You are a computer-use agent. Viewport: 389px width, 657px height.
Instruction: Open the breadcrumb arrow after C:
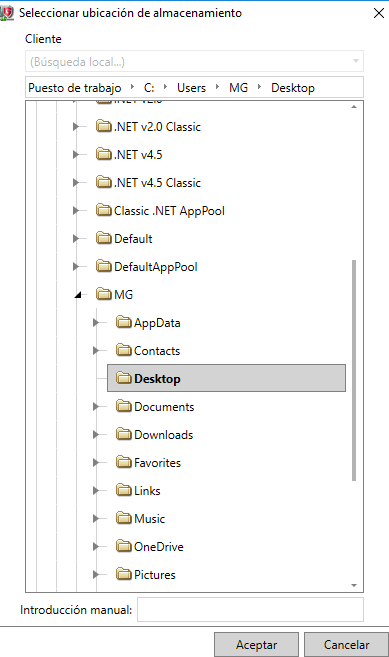(x=166, y=87)
